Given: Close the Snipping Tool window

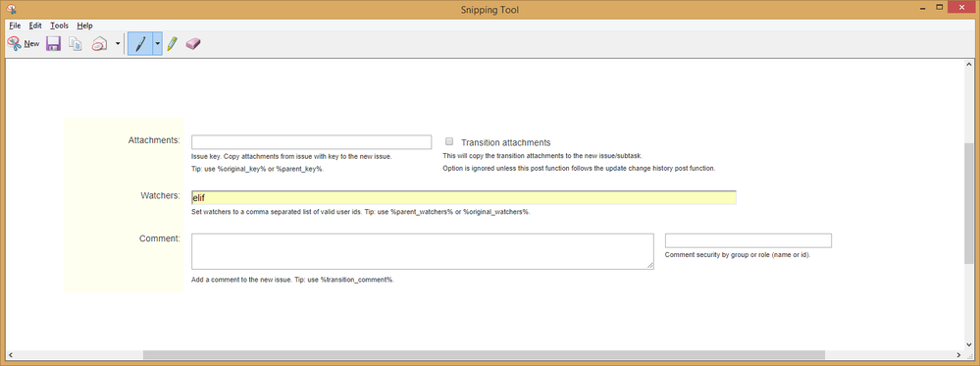Looking at the screenshot, I should (x=962, y=7).
